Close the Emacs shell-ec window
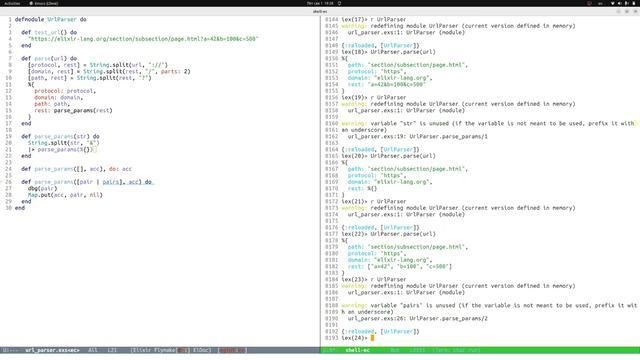The width and height of the screenshot is (640, 360). [635, 11]
